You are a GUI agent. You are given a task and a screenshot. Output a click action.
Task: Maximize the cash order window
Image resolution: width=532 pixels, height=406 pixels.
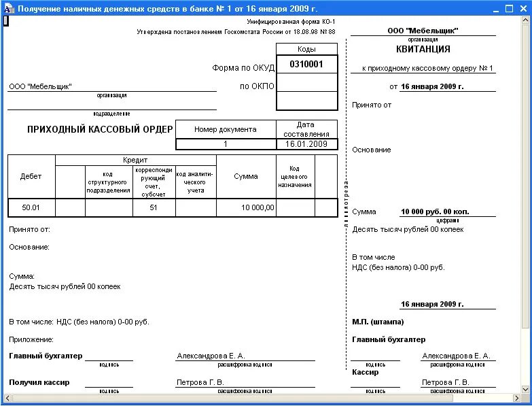tap(510, 9)
